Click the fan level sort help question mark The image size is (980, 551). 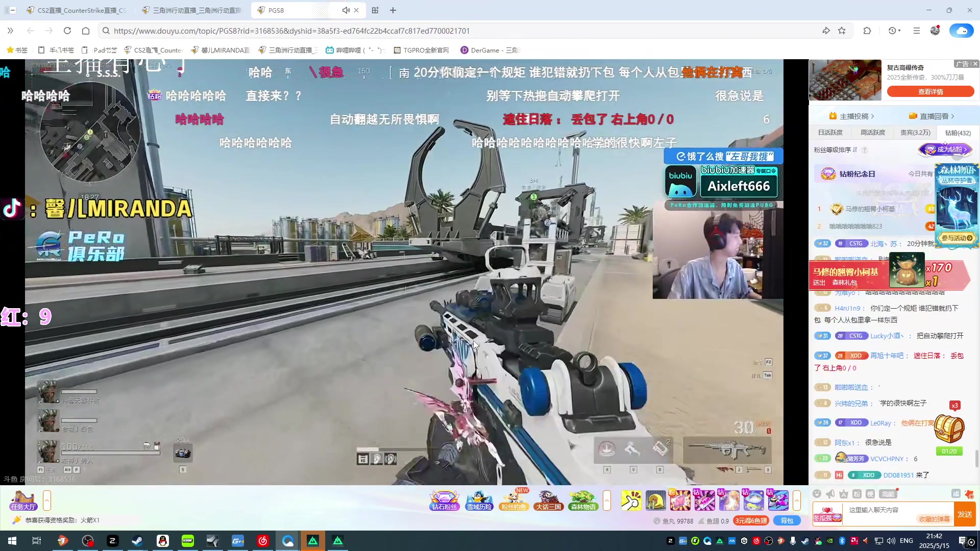click(x=864, y=149)
